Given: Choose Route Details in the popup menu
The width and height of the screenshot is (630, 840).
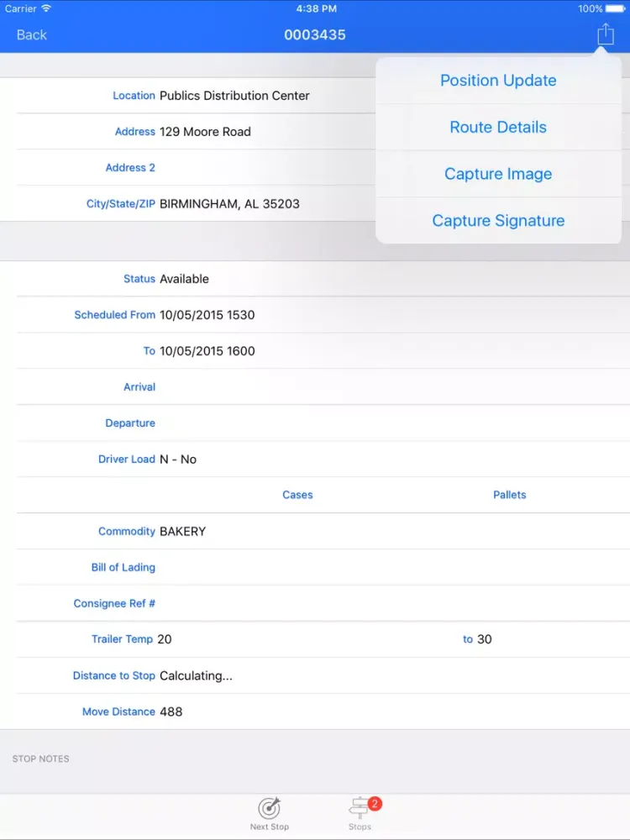Looking at the screenshot, I should 498,127.
